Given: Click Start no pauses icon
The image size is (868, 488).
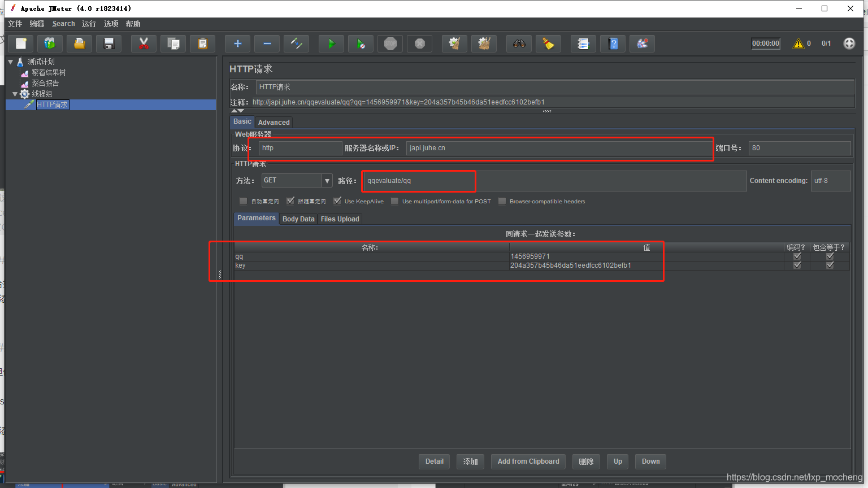Looking at the screenshot, I should tap(361, 43).
